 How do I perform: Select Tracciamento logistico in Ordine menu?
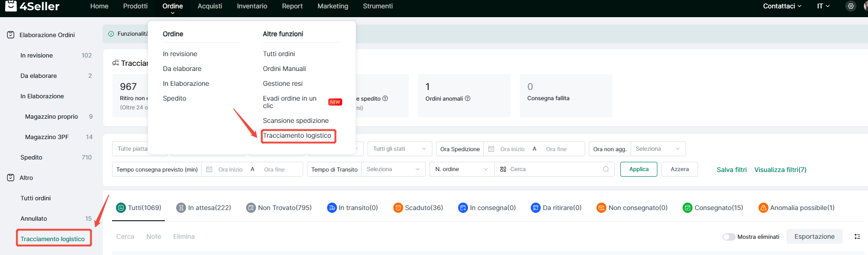(x=297, y=136)
